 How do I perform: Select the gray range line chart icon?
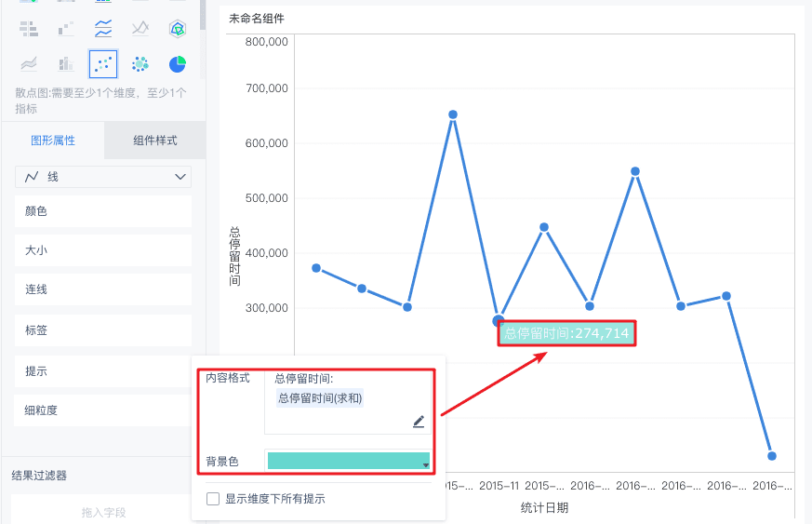point(140,29)
